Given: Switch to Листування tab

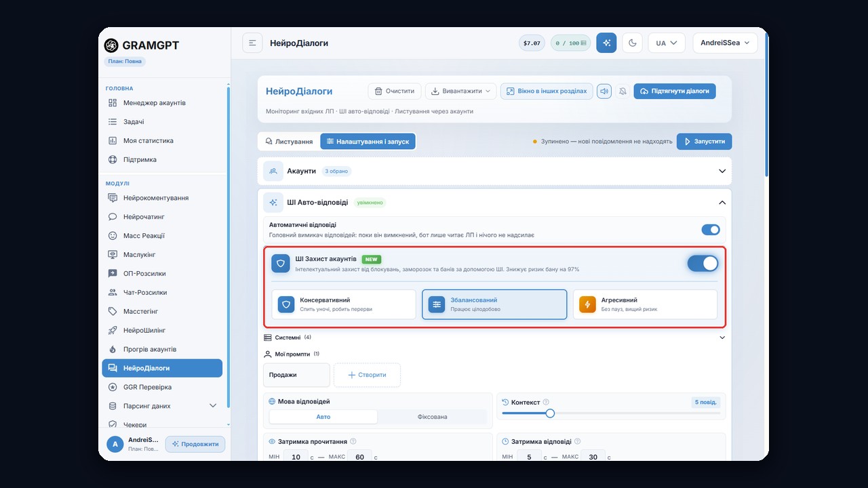Looking at the screenshot, I should coord(289,142).
